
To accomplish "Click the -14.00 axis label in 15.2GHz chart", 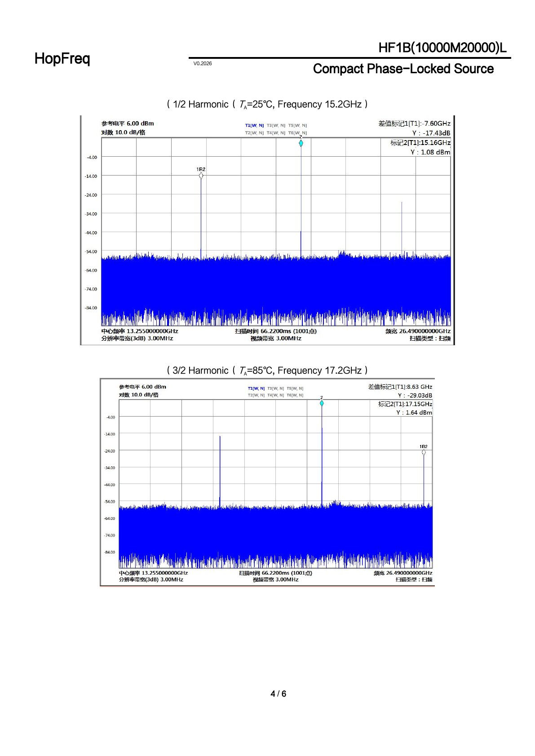I will (91, 176).
